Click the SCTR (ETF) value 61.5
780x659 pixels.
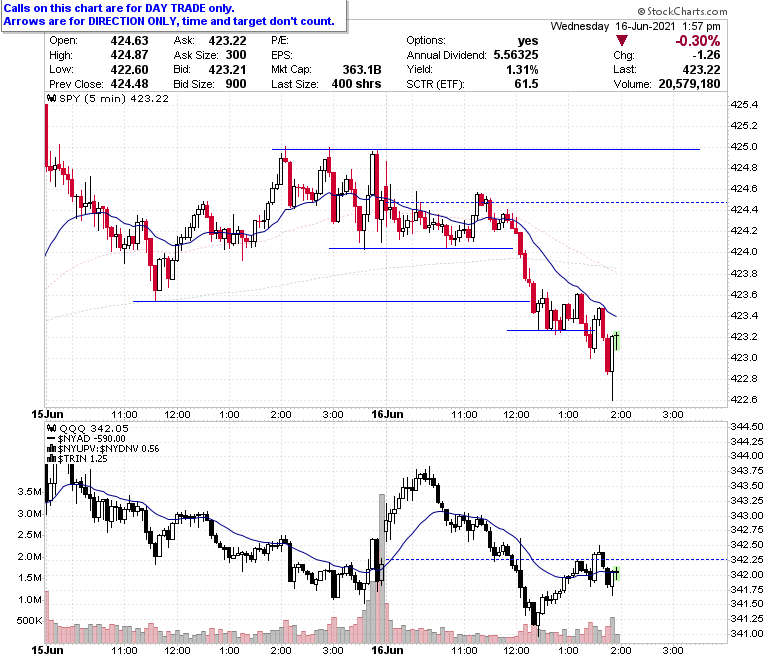click(526, 84)
